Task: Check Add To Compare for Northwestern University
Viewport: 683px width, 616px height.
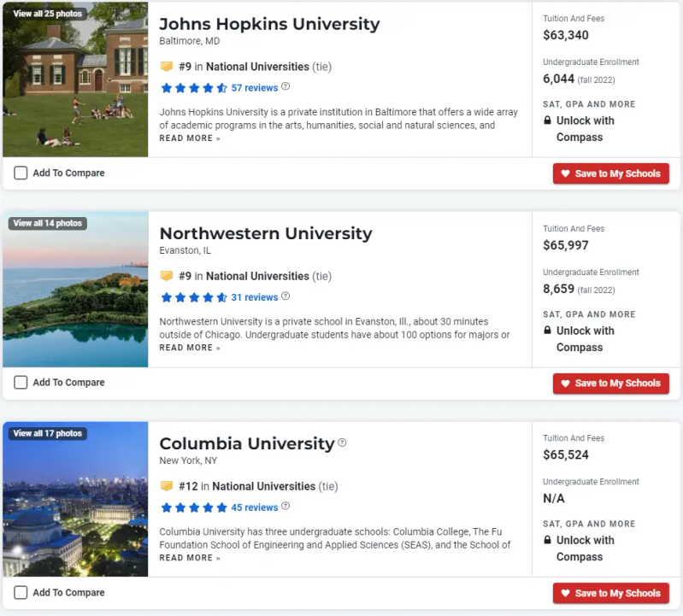Action: tap(21, 383)
